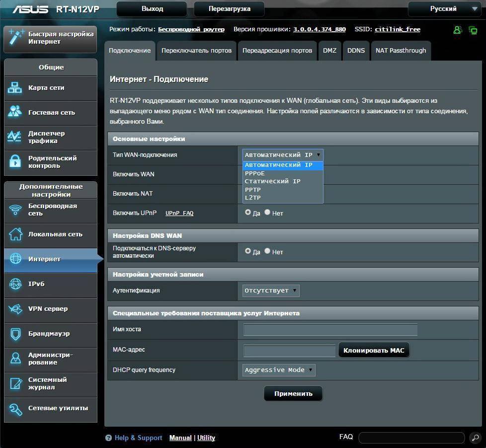Open Wireless (Беспроводная сеть) Wi-Fi icon
Image resolution: width=486 pixels, height=448 pixels.
(15, 210)
